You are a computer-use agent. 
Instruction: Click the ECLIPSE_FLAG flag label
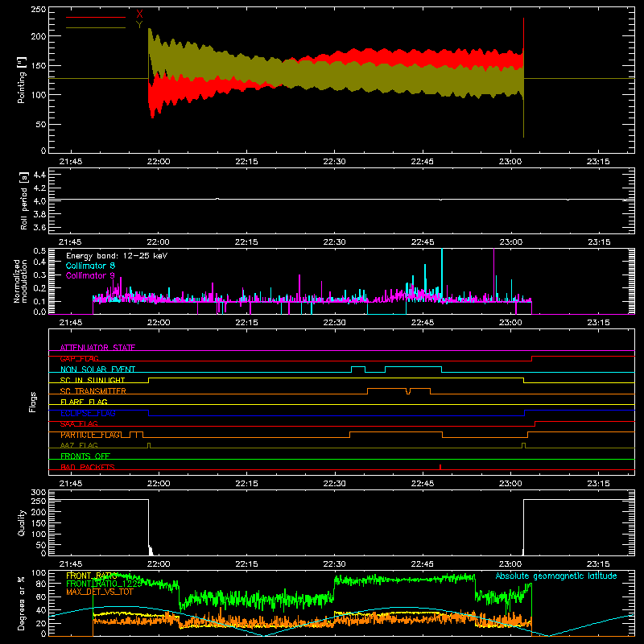[x=88, y=413]
